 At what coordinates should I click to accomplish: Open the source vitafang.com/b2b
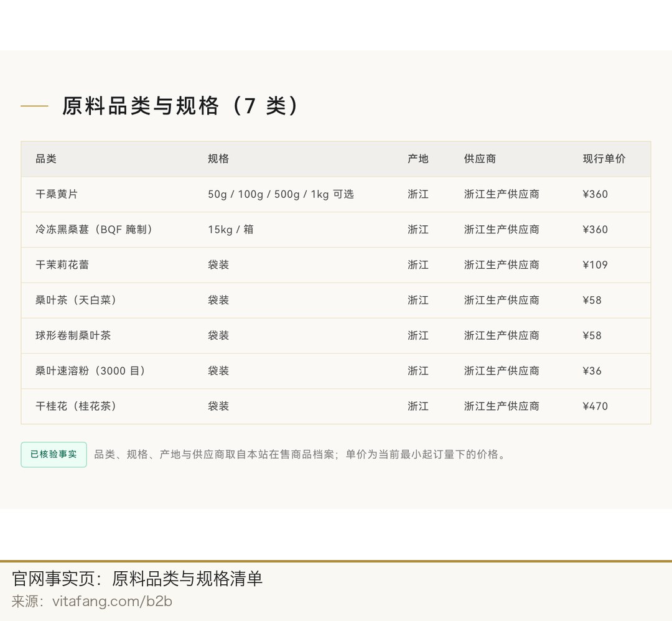112,601
